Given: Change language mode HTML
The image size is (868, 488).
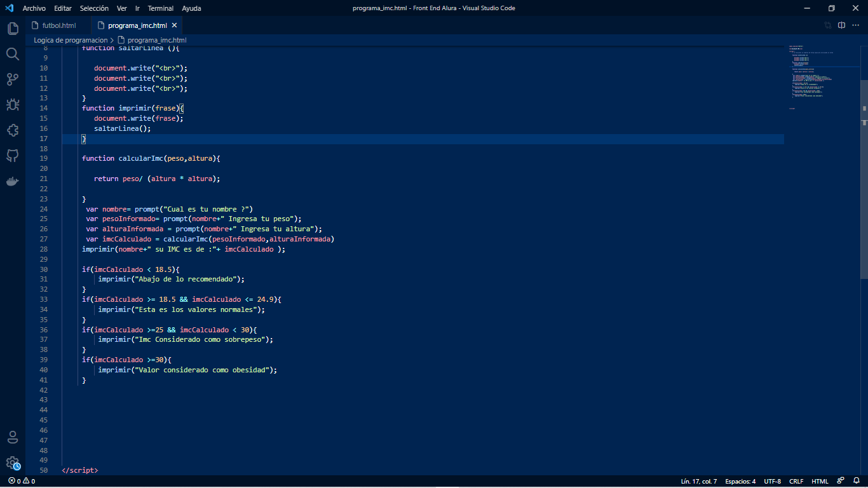Looking at the screenshot, I should tap(820, 481).
